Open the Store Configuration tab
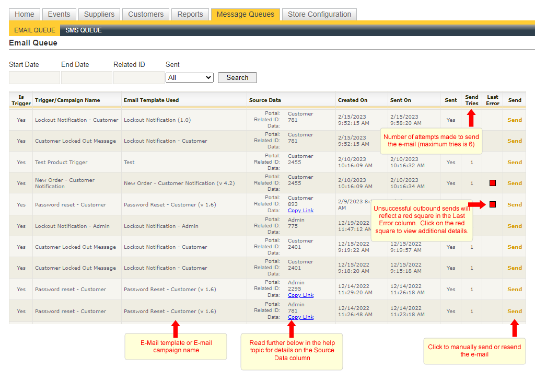Screen dimensions: 535x392 tap(319, 14)
